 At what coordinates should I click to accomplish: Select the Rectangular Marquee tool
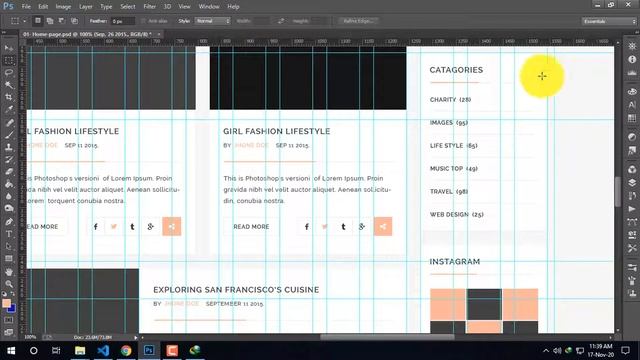point(9,60)
